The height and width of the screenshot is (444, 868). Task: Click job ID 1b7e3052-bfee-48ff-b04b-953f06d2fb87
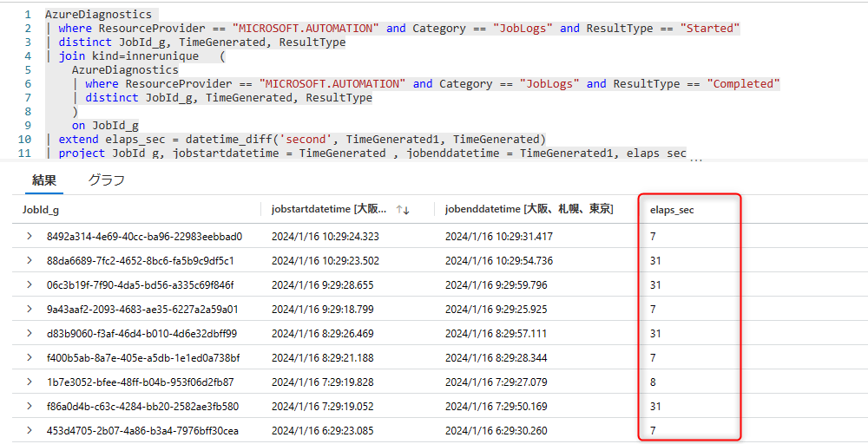pos(140,382)
